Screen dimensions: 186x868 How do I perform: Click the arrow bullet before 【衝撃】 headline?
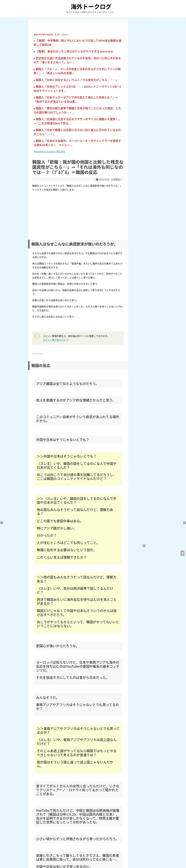click(x=34, y=52)
